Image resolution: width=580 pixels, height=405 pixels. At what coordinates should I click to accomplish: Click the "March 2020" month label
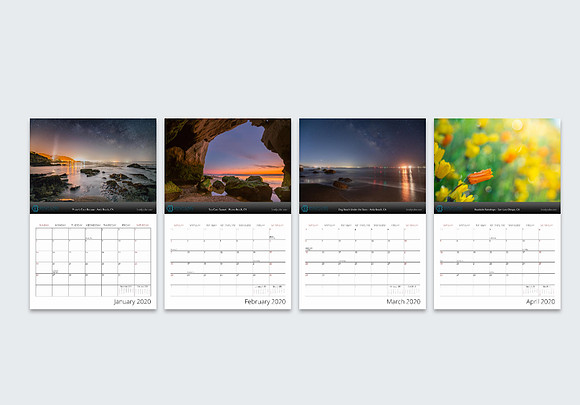403,301
